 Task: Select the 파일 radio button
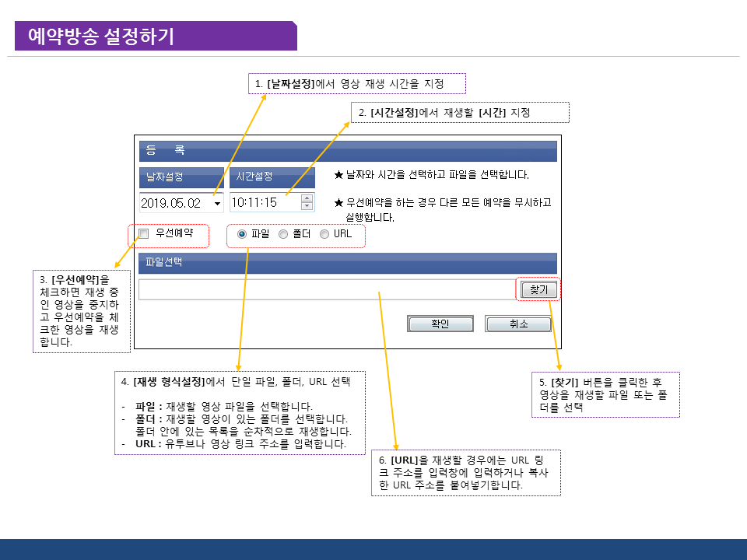(242, 234)
